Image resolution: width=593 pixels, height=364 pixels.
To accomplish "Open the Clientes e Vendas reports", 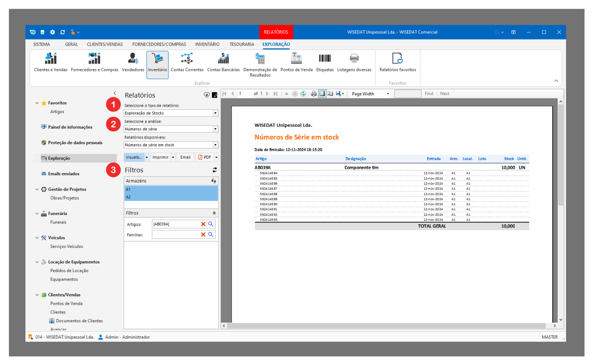I will coord(50,62).
